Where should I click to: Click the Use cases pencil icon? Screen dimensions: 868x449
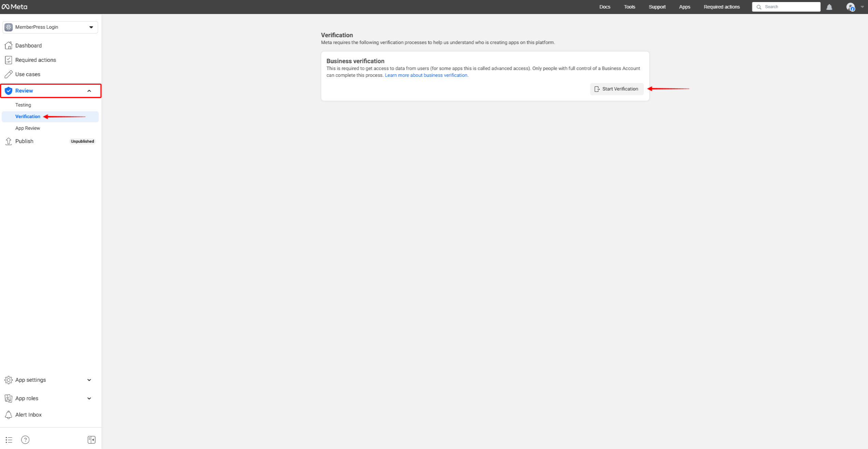tap(9, 74)
